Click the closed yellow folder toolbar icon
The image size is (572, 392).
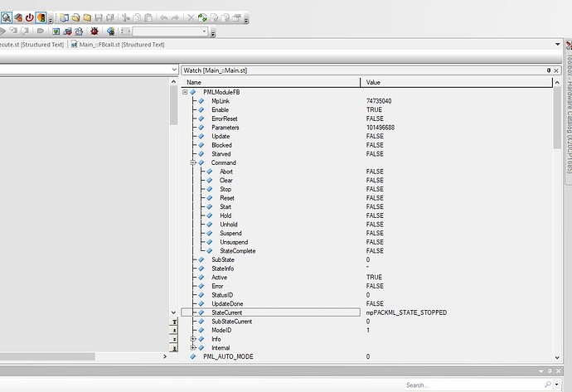tap(87, 17)
